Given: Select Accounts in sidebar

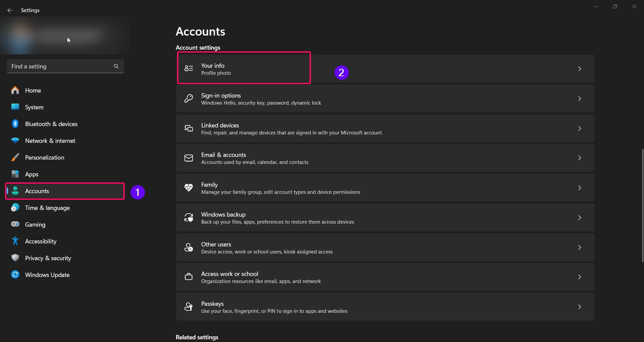Looking at the screenshot, I should click(x=65, y=191).
